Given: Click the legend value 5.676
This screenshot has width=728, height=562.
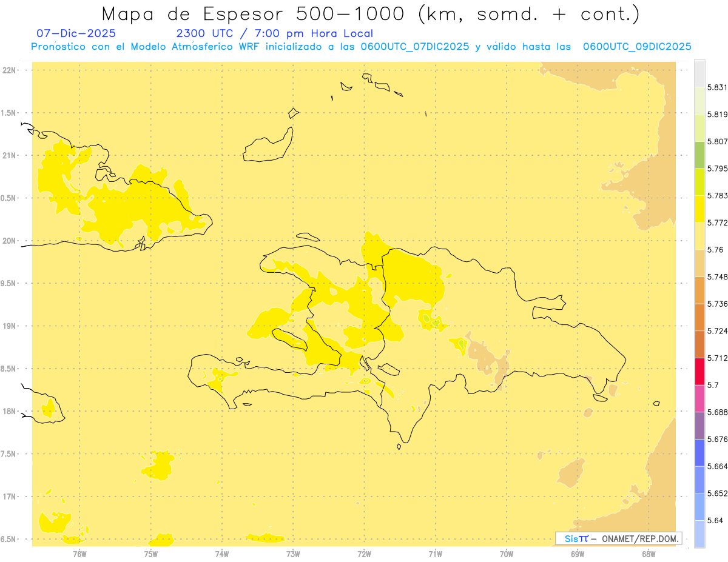Looking at the screenshot, I should pyautogui.click(x=718, y=439).
